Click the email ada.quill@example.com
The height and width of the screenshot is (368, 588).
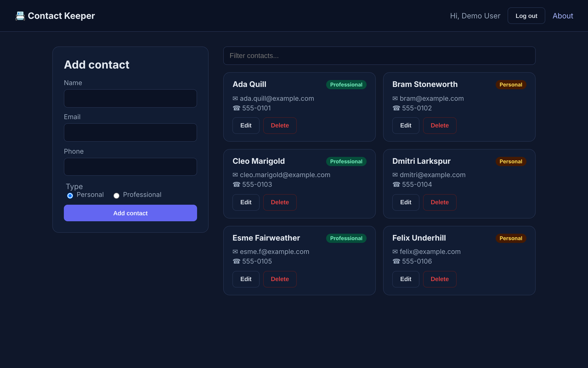pos(277,98)
